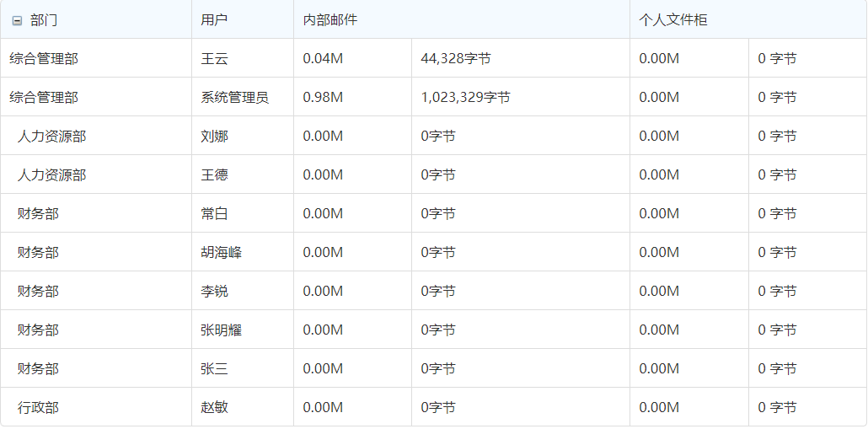Screen dimensions: 868x429
Task: Click the 部门 column header text
Action: click(44, 20)
